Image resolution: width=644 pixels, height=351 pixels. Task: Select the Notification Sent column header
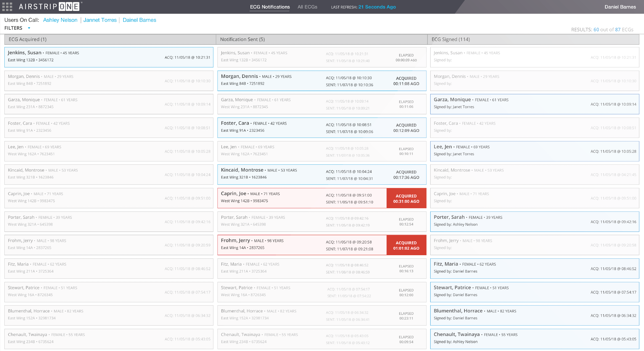tap(242, 39)
